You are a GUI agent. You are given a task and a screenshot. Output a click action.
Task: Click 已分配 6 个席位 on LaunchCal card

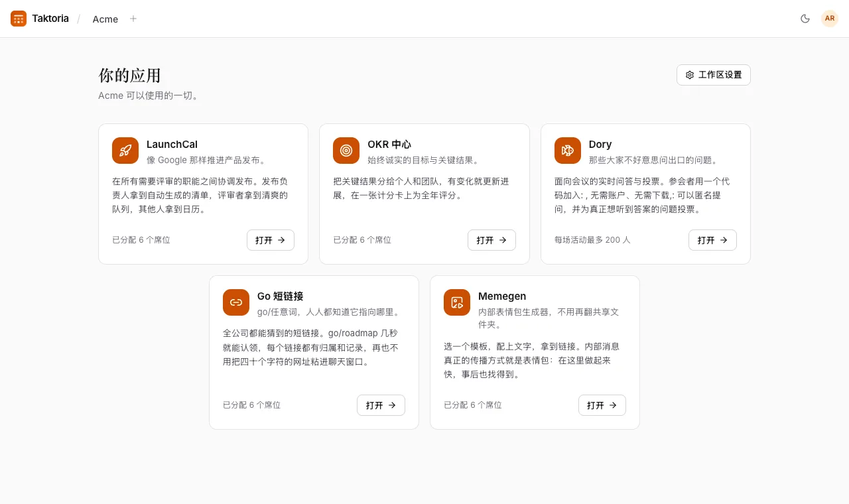point(141,240)
